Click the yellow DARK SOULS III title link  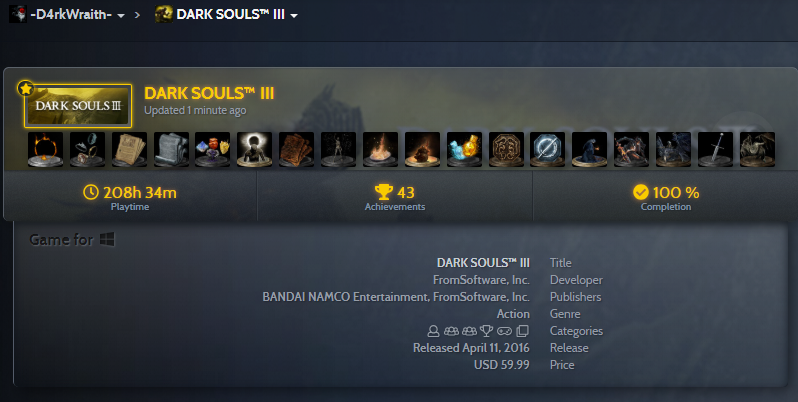pos(209,94)
